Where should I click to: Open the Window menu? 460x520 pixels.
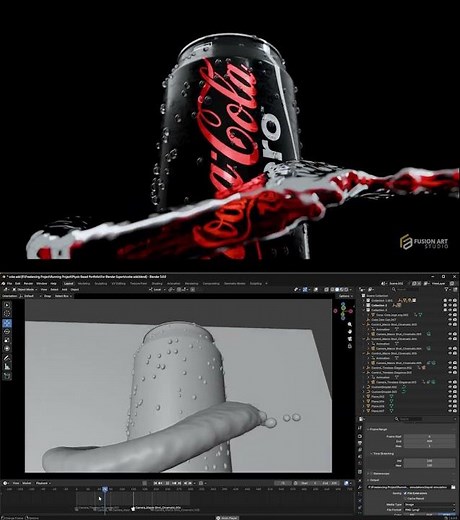click(x=42, y=283)
